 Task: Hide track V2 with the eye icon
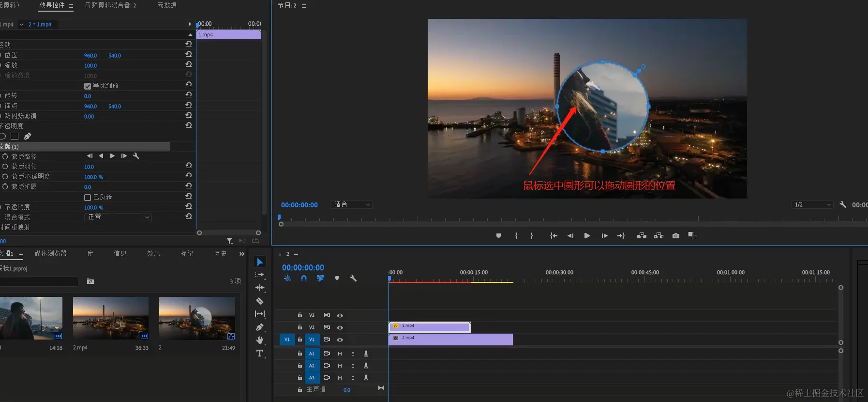point(340,327)
